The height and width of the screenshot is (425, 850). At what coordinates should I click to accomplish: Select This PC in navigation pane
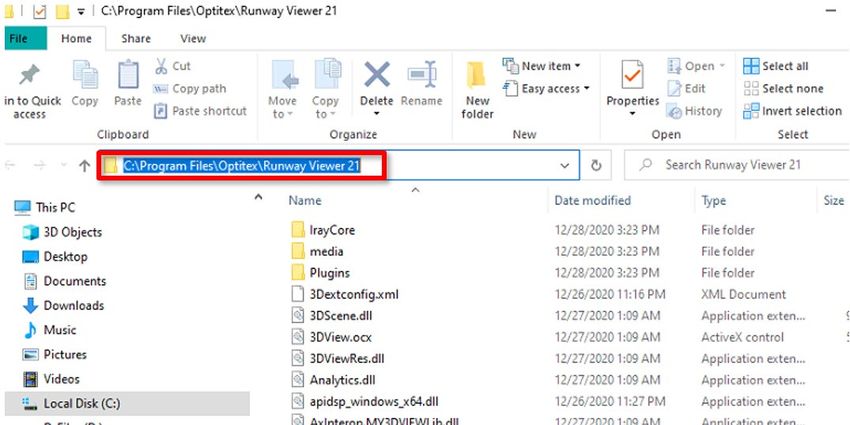point(45,207)
